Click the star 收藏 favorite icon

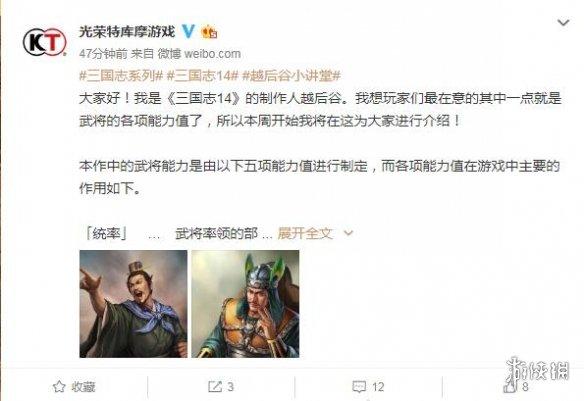[x=59, y=387]
